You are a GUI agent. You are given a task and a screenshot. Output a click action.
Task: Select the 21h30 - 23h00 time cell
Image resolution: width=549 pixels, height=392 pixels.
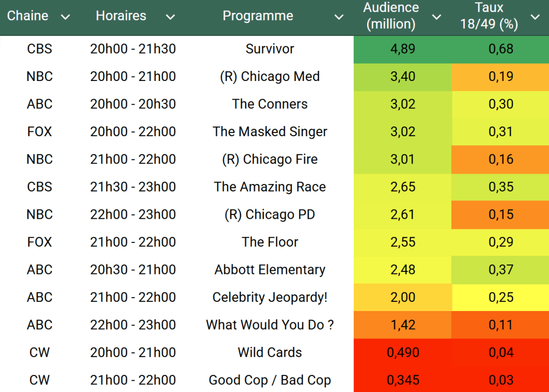[133, 187]
